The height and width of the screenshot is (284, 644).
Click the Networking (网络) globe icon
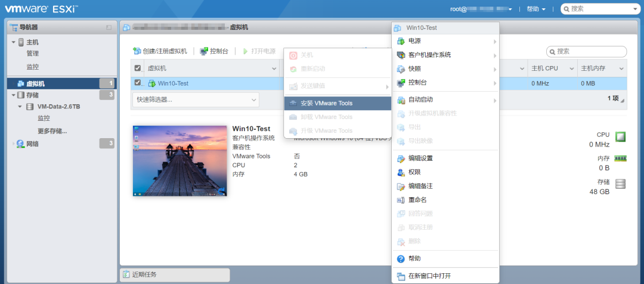click(20, 144)
